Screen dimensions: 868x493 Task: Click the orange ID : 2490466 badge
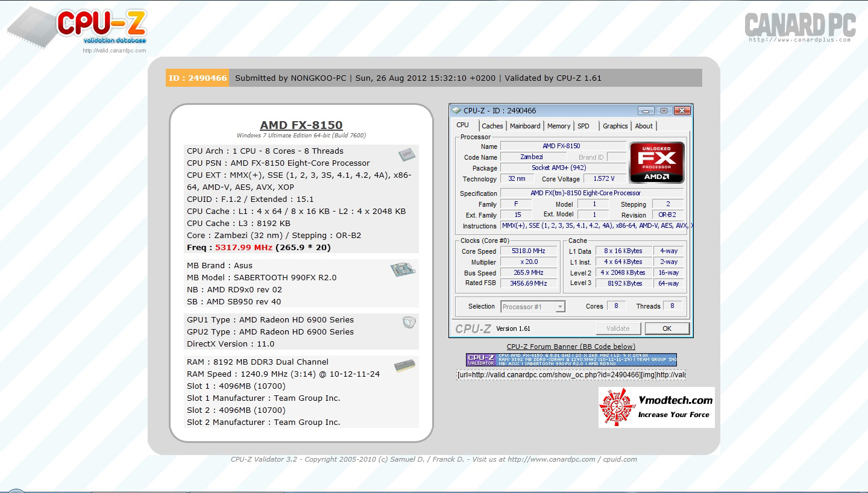(x=198, y=78)
